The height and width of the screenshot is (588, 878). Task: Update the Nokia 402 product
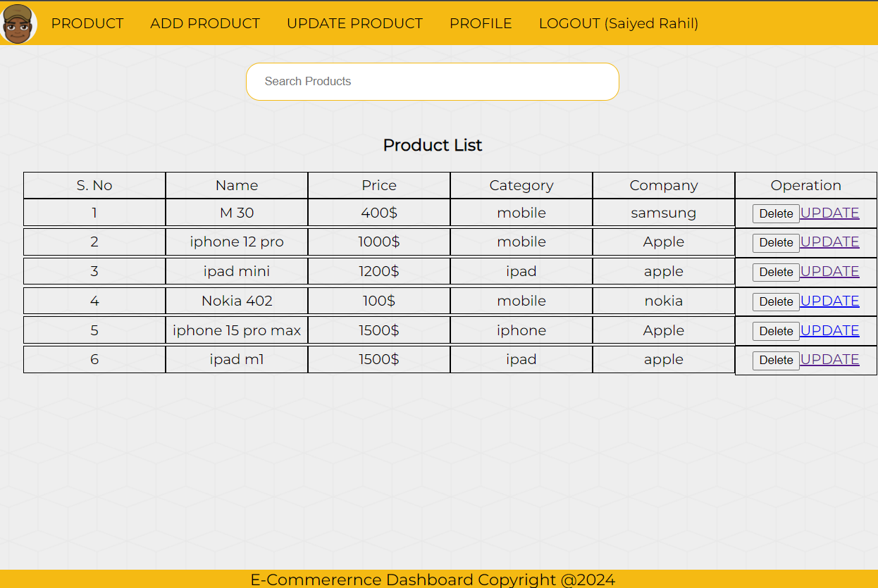[x=829, y=301]
